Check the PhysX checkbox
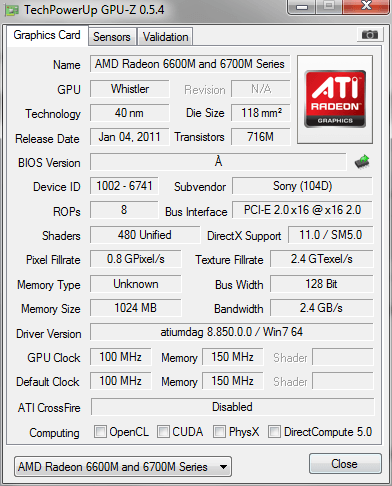The height and width of the screenshot is (486, 392). [x=219, y=432]
